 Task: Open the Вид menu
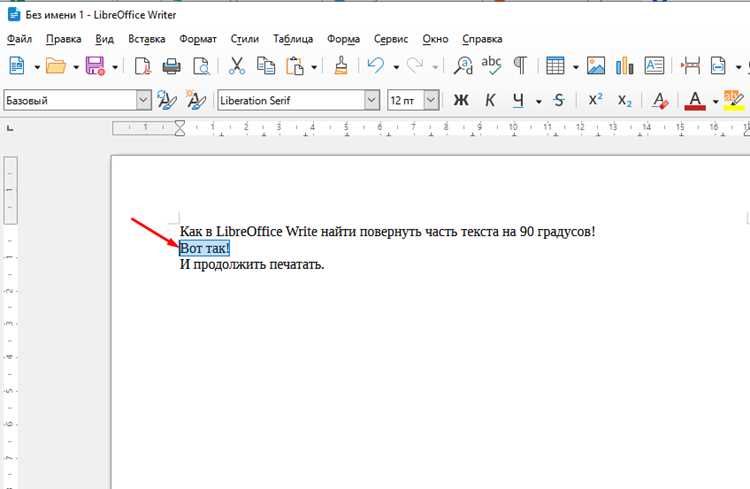[104, 39]
